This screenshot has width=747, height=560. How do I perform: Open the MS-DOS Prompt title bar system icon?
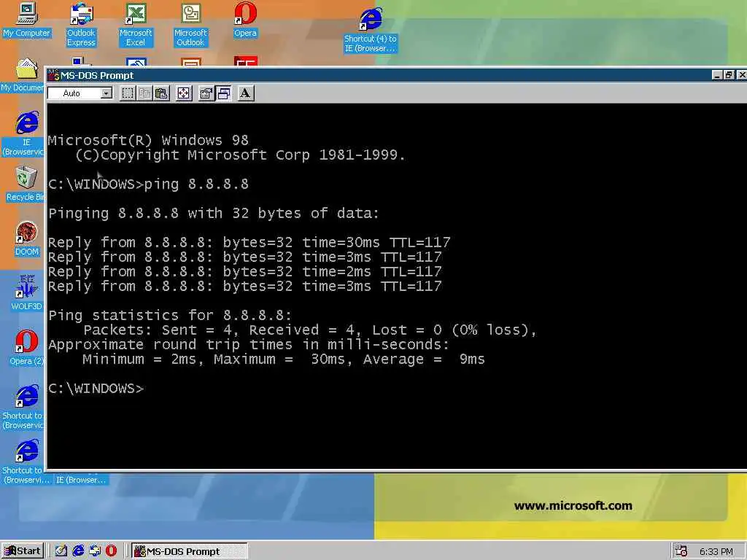click(53, 75)
